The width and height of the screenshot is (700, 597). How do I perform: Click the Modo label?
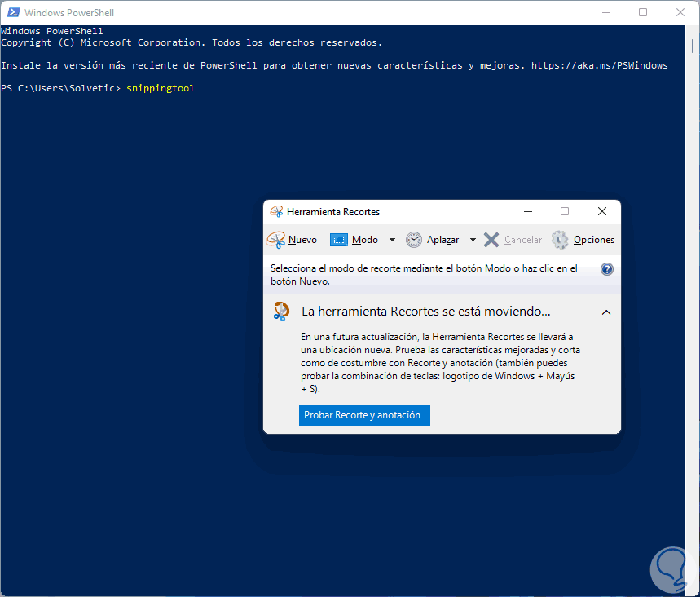[x=365, y=240]
